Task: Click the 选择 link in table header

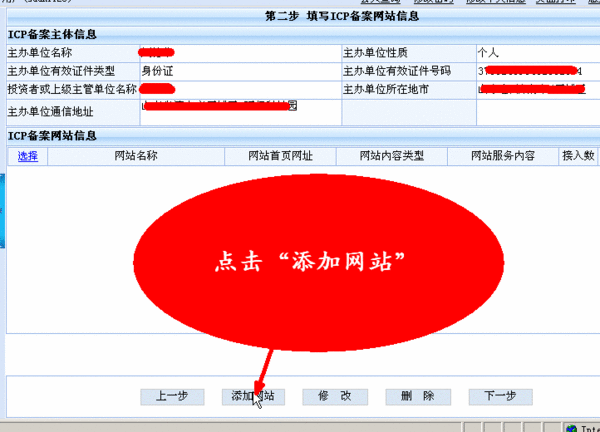Action: pyautogui.click(x=28, y=156)
